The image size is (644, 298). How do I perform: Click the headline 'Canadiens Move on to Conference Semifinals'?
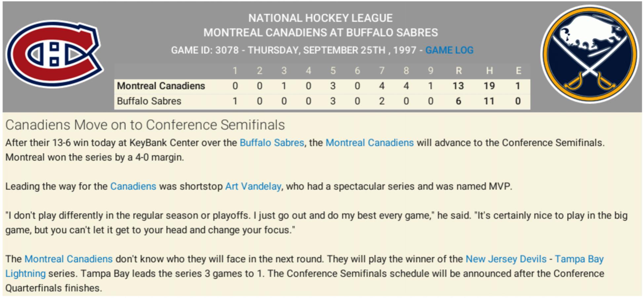pyautogui.click(x=145, y=125)
